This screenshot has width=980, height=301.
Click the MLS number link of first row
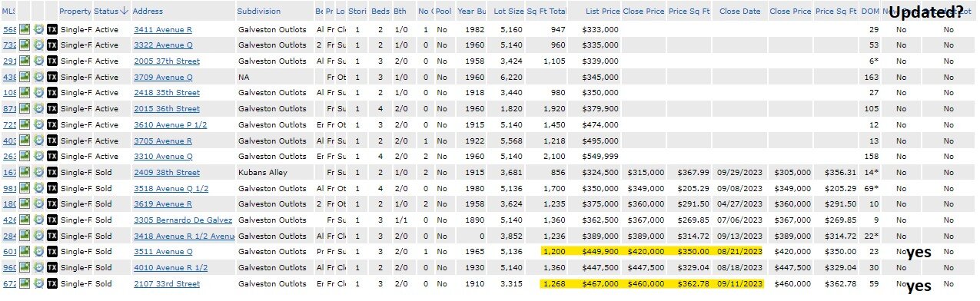coord(8,29)
